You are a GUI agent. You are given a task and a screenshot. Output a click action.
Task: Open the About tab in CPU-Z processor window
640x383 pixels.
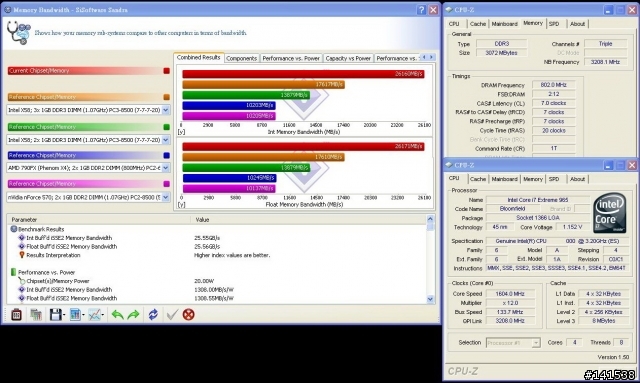pyautogui.click(x=577, y=179)
